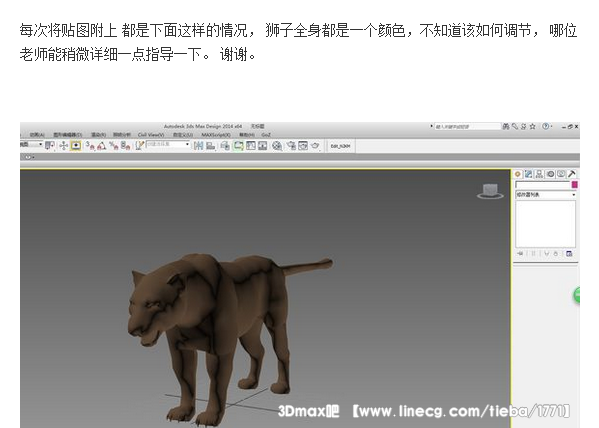
Task: Open the reference coordinate system dropdown
Action: pyautogui.click(x=32, y=144)
